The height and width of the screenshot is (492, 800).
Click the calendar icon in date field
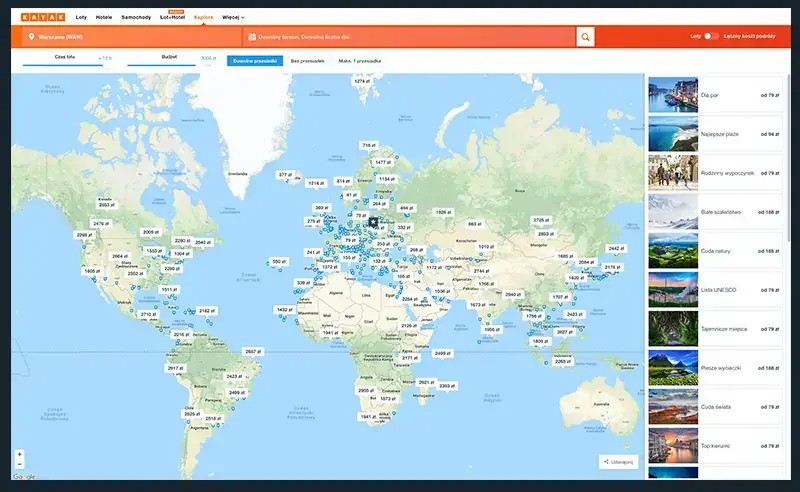[250, 36]
